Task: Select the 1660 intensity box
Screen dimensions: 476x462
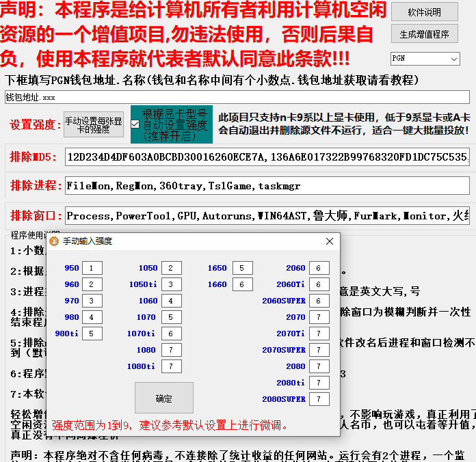Action: click(243, 284)
